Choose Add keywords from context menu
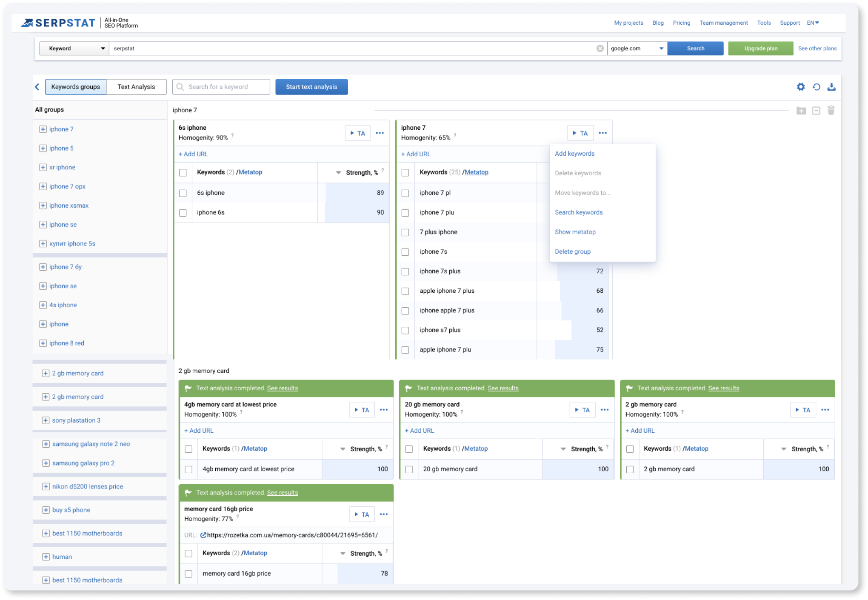The height and width of the screenshot is (600, 868). coord(574,154)
